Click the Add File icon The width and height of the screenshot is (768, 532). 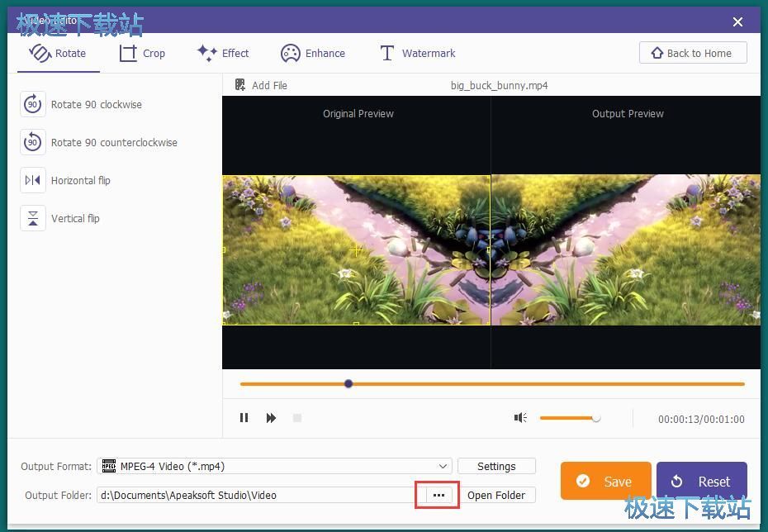click(240, 85)
